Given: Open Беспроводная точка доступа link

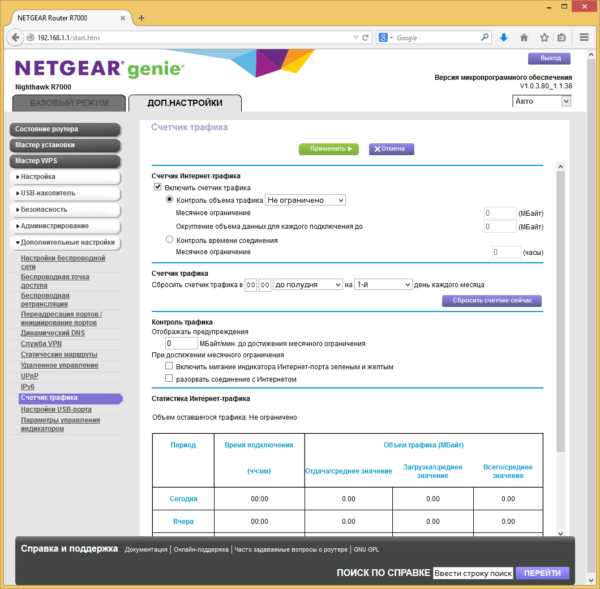Looking at the screenshot, I should pyautogui.click(x=55, y=281).
